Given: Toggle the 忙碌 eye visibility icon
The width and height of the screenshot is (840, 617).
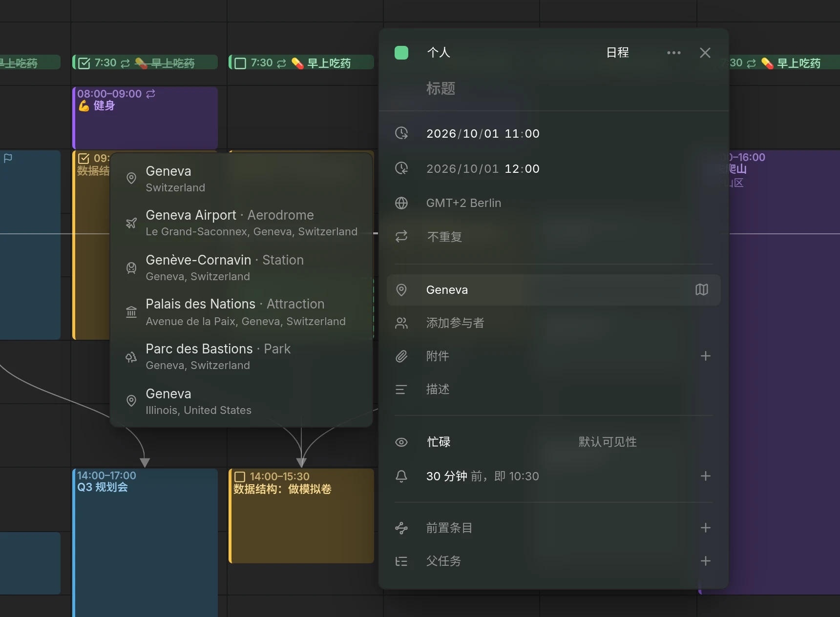Looking at the screenshot, I should tap(401, 442).
